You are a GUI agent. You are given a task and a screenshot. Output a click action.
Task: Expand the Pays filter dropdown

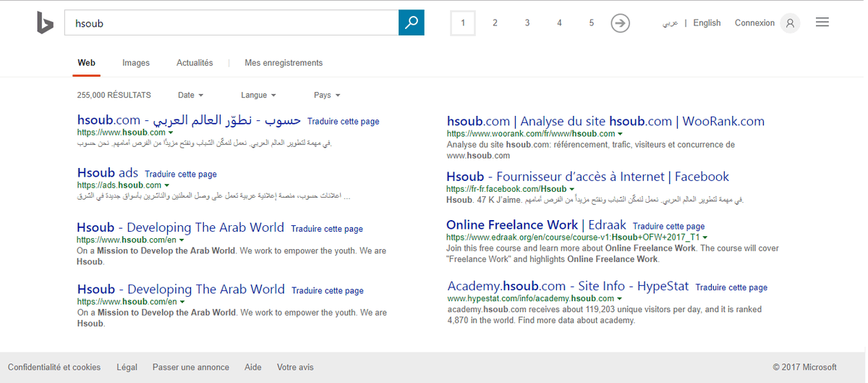coord(327,95)
